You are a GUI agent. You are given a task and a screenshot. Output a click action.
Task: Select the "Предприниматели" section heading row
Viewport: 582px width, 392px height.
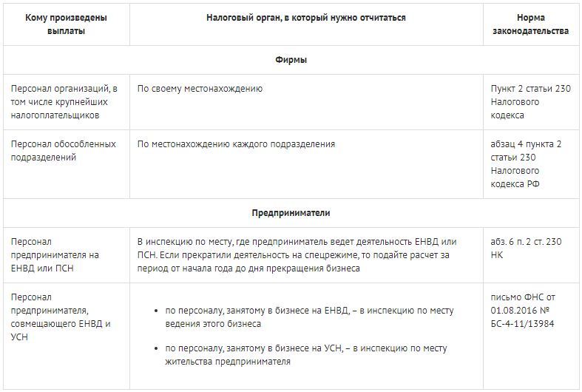[291, 213]
